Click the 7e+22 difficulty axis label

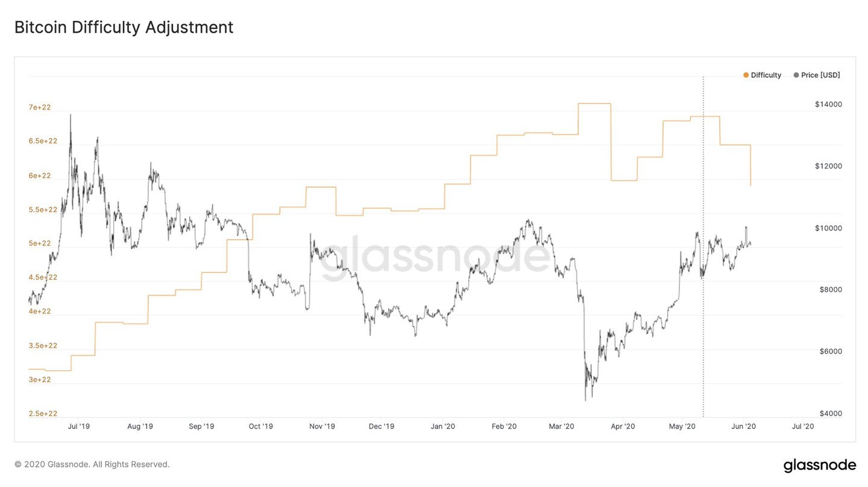[x=40, y=107]
